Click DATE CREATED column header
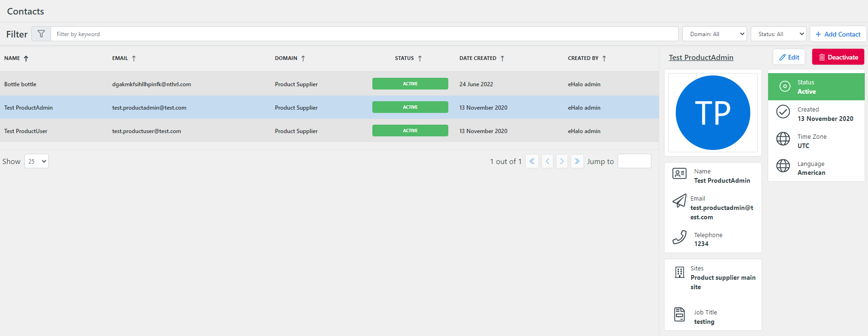 [478, 59]
